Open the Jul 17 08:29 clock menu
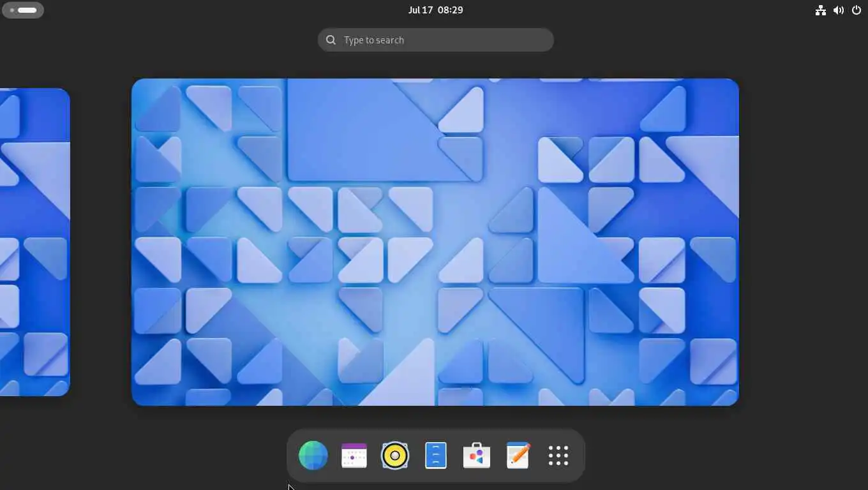This screenshot has width=868, height=490. click(436, 10)
